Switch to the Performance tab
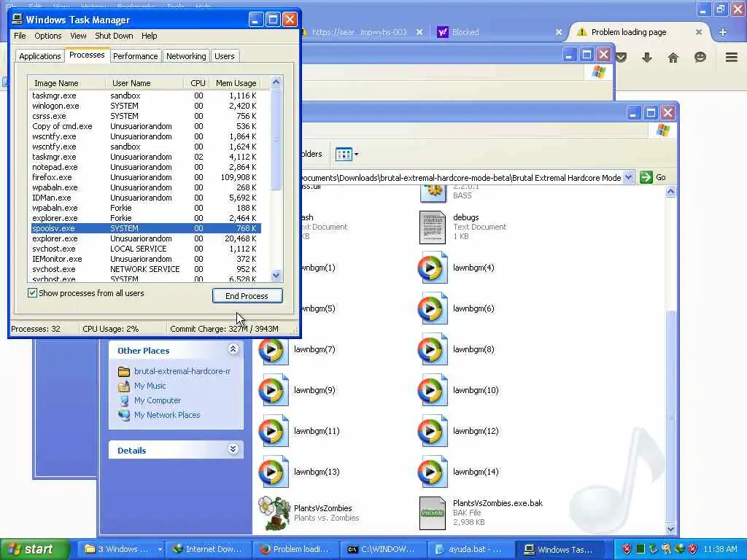Viewport: 747px width, 560px height. tap(135, 56)
